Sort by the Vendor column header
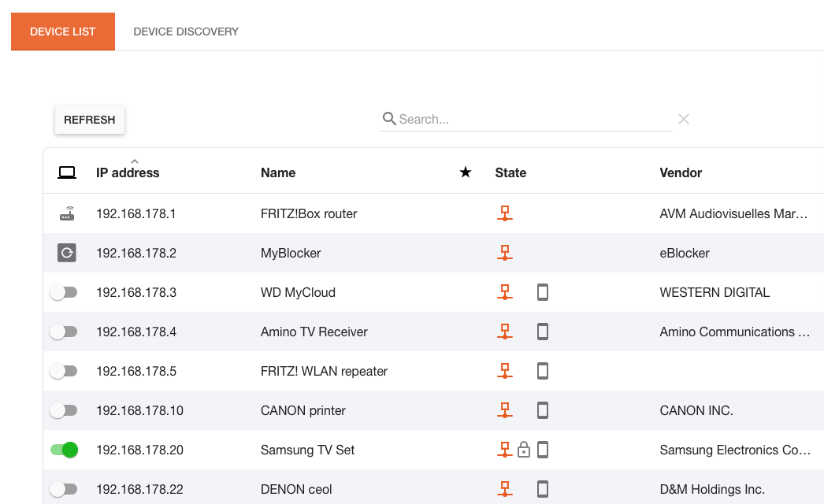Viewport: 824px width, 504px height. tap(681, 172)
